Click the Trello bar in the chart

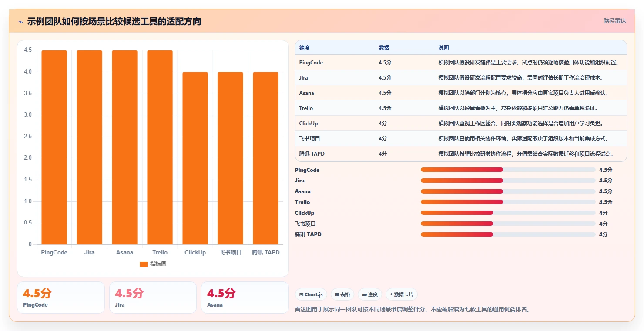coord(160,147)
